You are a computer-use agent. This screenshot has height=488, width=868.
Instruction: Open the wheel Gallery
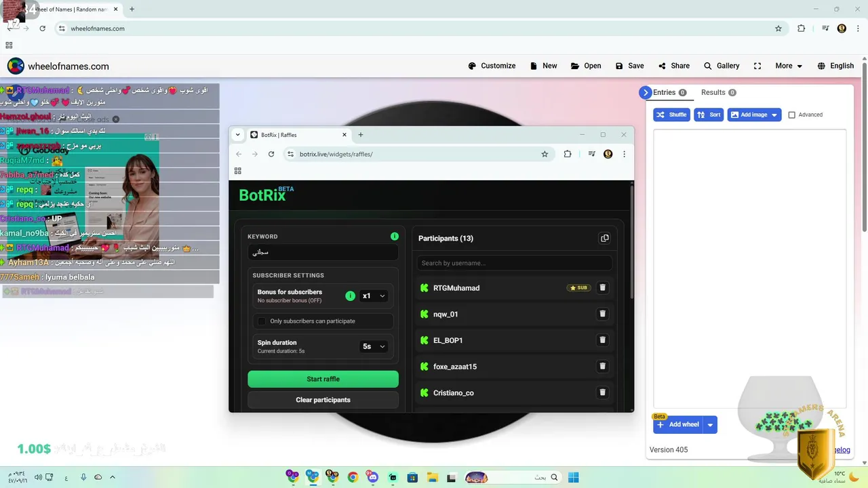[x=722, y=66]
